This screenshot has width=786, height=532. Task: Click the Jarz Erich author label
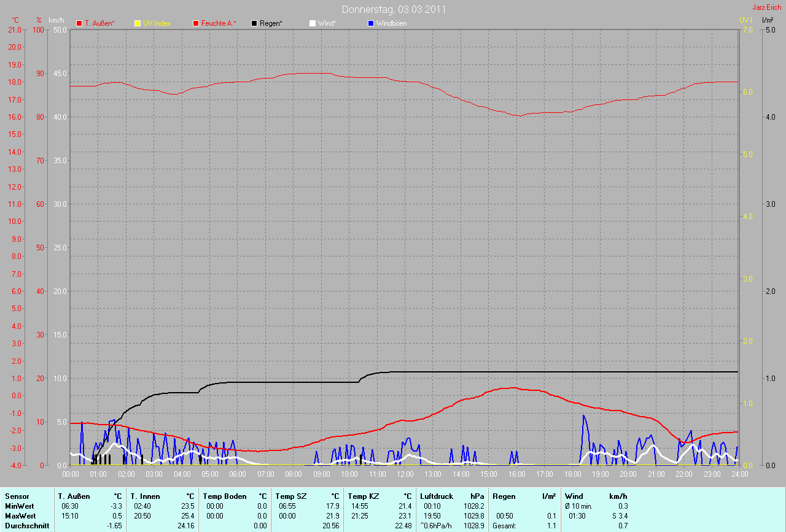[767, 7]
